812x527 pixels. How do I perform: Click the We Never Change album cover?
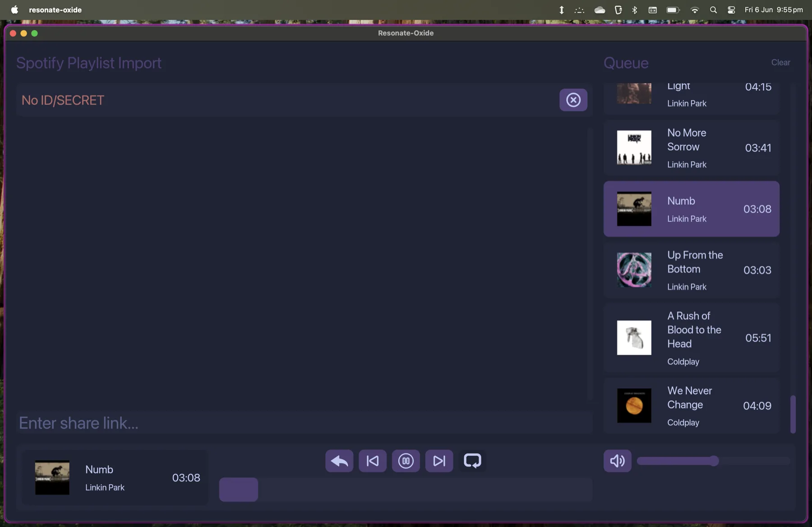pos(634,406)
